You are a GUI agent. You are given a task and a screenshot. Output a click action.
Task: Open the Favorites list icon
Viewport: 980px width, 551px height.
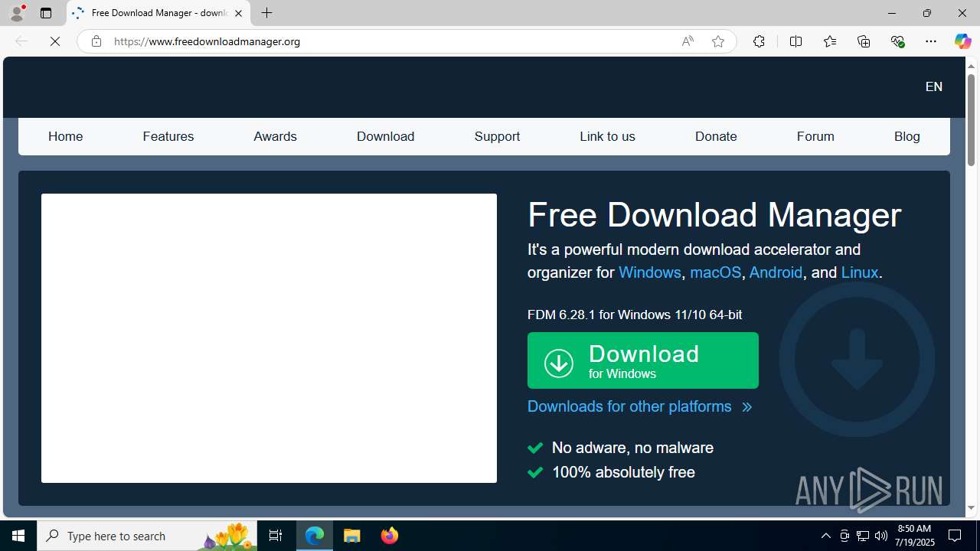click(829, 41)
